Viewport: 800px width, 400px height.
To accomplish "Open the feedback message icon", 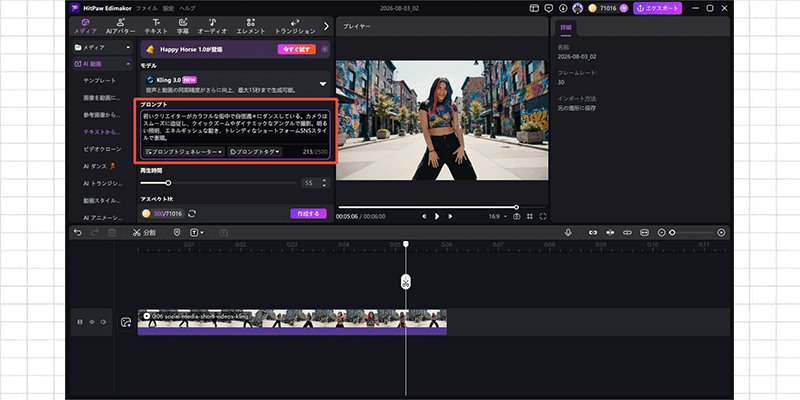I will [x=548, y=8].
